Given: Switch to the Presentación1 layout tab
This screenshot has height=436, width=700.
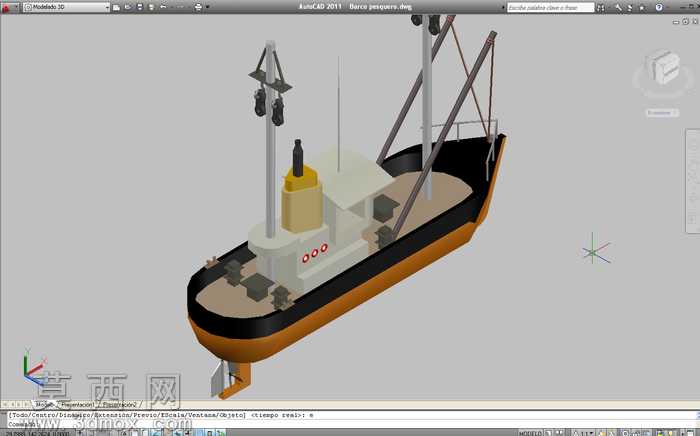Looking at the screenshot, I should coord(78,404).
